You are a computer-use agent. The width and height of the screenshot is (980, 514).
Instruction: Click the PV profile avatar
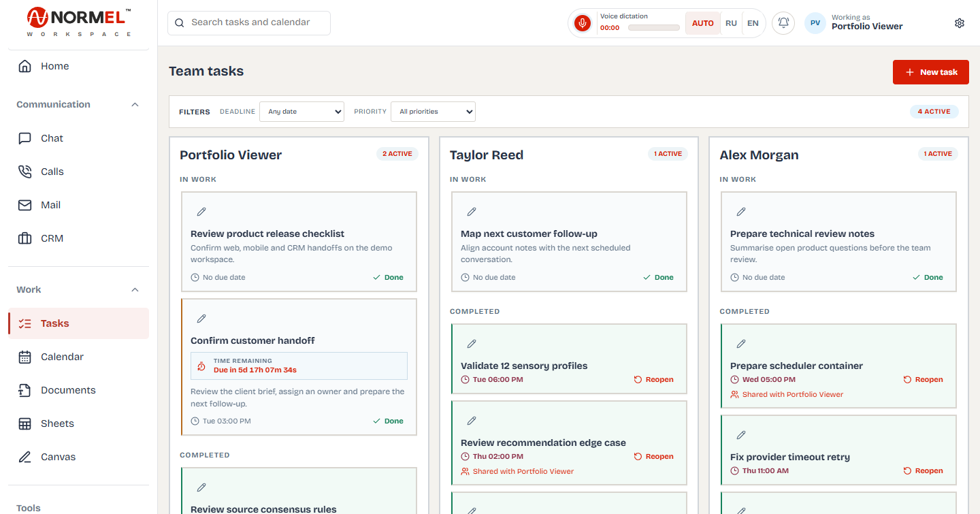pyautogui.click(x=815, y=23)
